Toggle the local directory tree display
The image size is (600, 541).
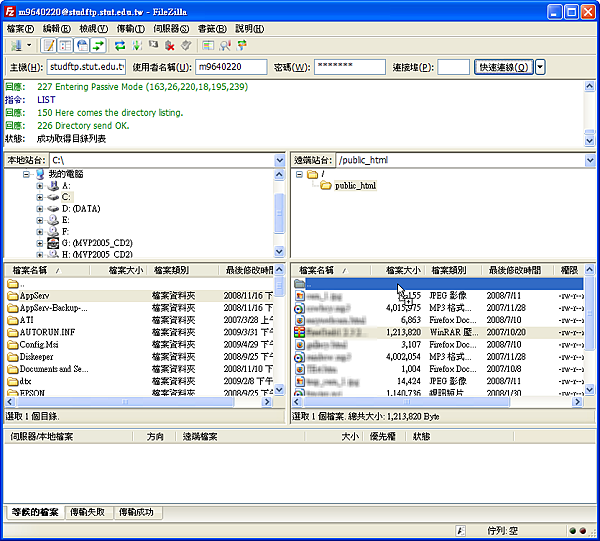point(65,46)
